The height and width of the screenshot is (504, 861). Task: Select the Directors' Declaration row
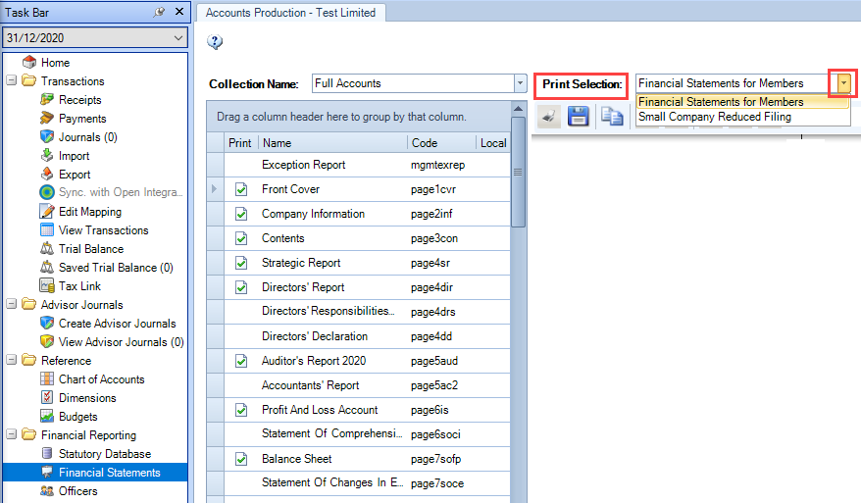coord(359,336)
